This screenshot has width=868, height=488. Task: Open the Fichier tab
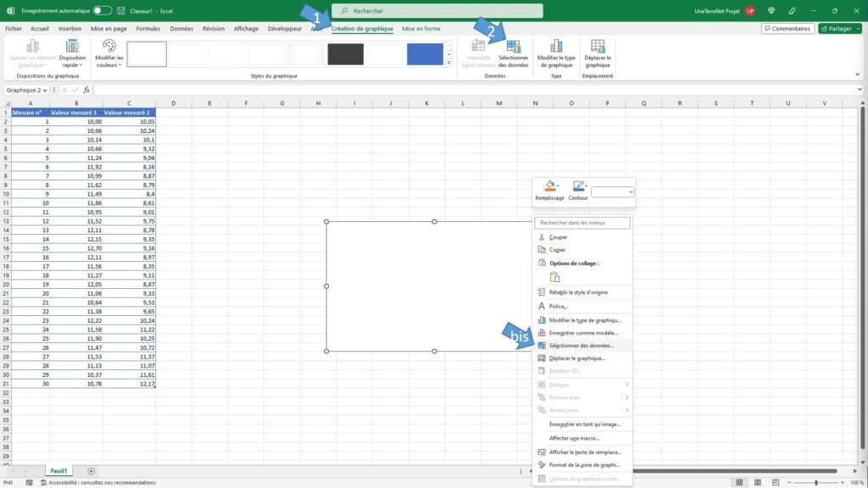point(14,28)
